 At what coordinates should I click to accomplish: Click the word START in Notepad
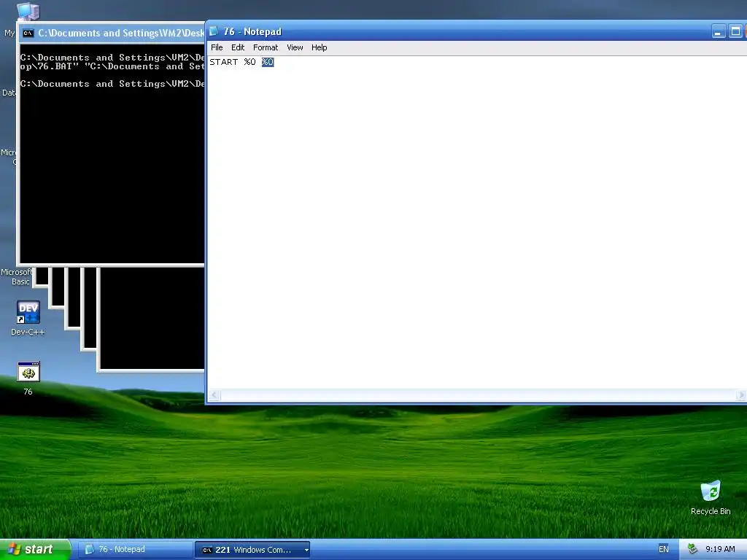point(224,62)
